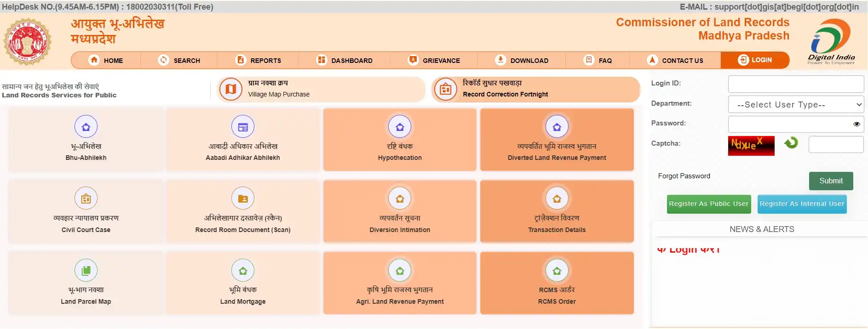Open Record Room Document (Scan) icon
Image resolution: width=868 pixels, height=329 pixels.
click(243, 199)
